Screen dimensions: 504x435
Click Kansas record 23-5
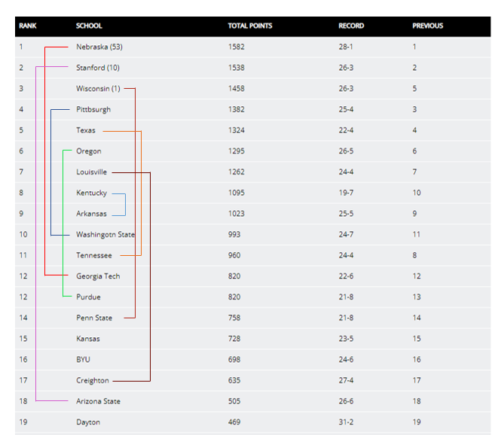tap(346, 339)
